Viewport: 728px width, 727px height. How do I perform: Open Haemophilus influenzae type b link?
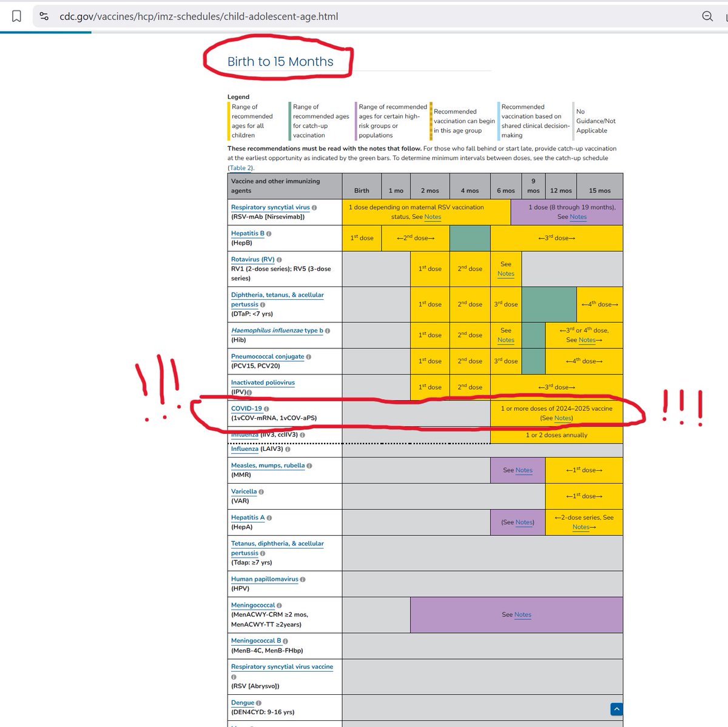(x=277, y=331)
